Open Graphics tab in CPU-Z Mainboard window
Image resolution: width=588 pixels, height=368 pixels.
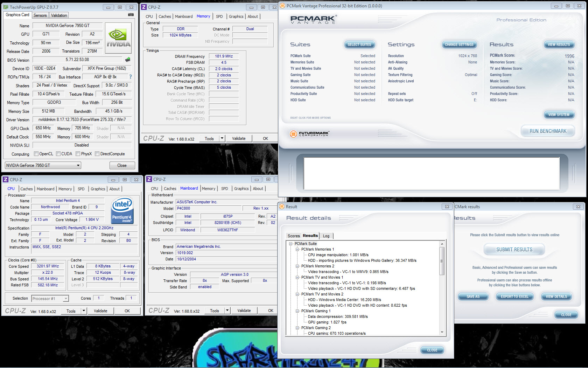pos(241,189)
